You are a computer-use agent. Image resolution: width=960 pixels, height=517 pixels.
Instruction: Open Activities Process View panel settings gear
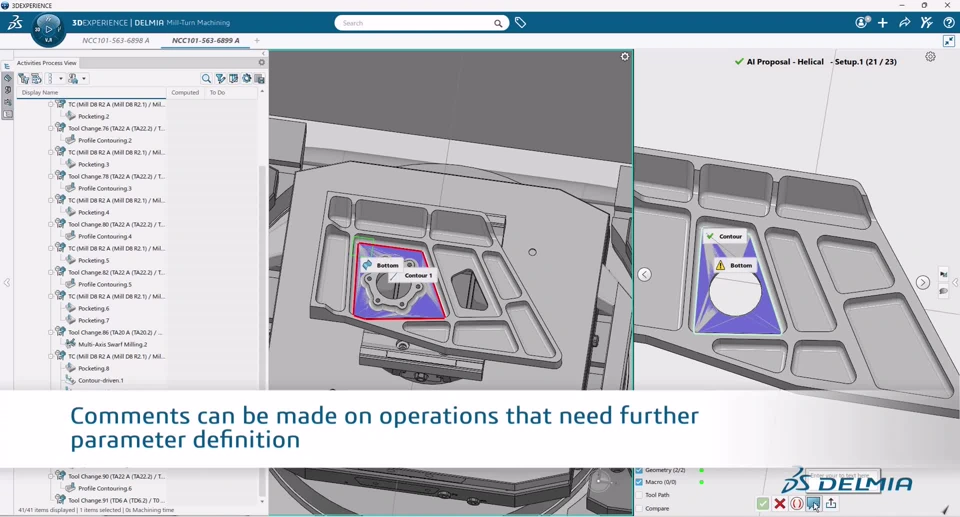click(261, 62)
